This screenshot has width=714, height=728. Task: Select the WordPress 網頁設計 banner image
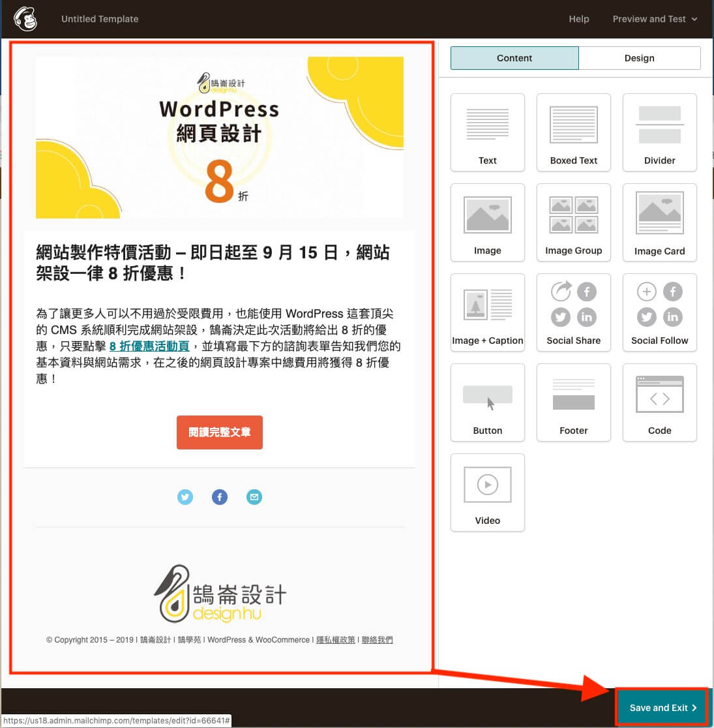[x=220, y=138]
